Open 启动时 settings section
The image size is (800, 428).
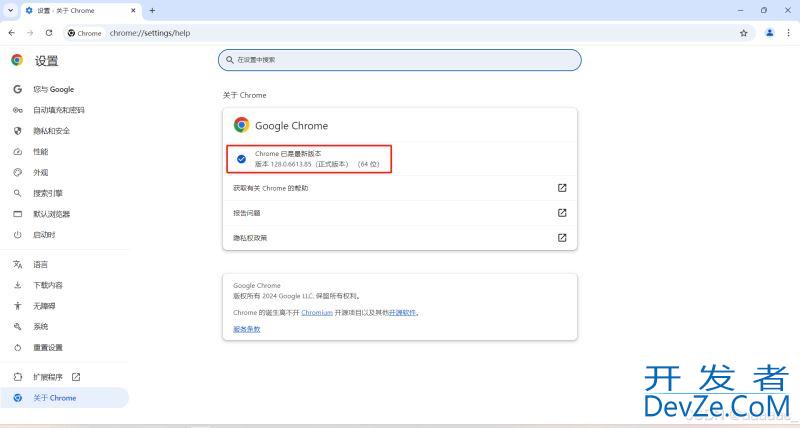tap(64, 235)
